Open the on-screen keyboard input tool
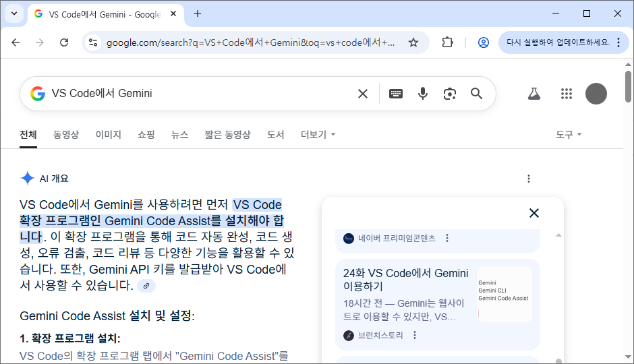This screenshot has width=634, height=364. coord(396,94)
